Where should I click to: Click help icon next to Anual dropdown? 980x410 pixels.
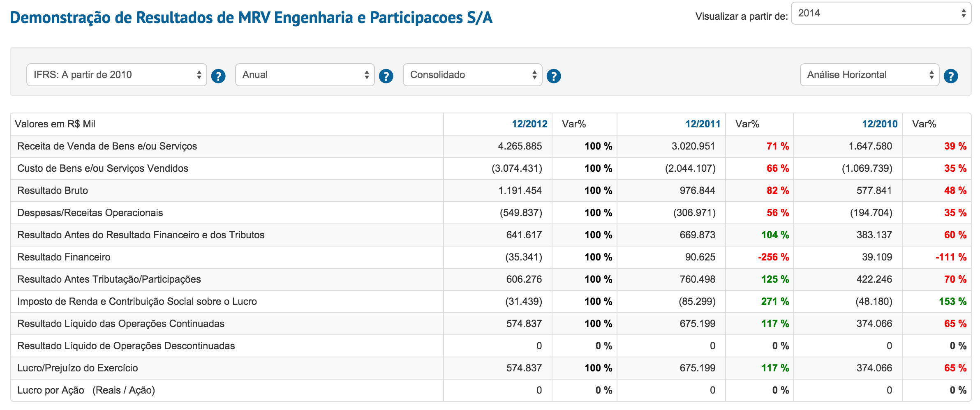(386, 76)
